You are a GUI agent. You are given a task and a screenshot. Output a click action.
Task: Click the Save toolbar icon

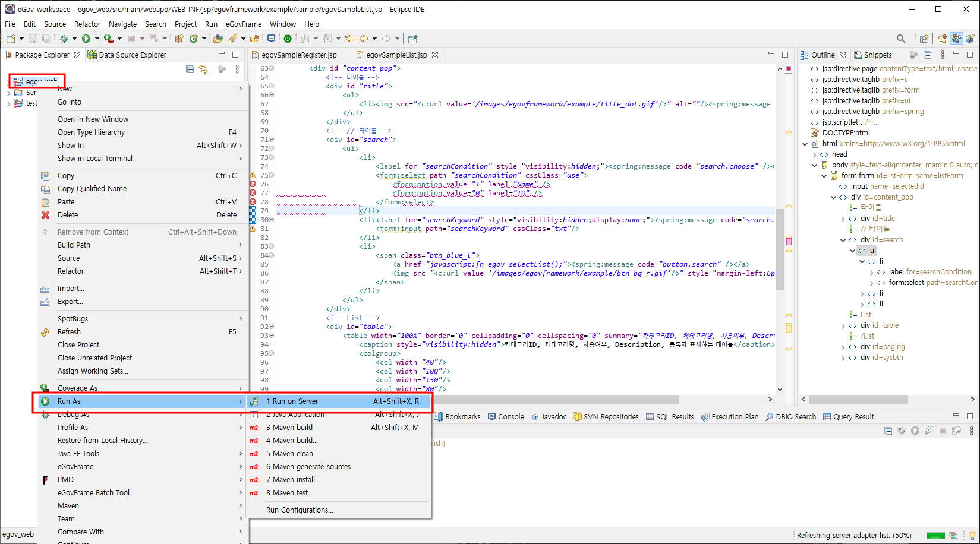pos(33,39)
